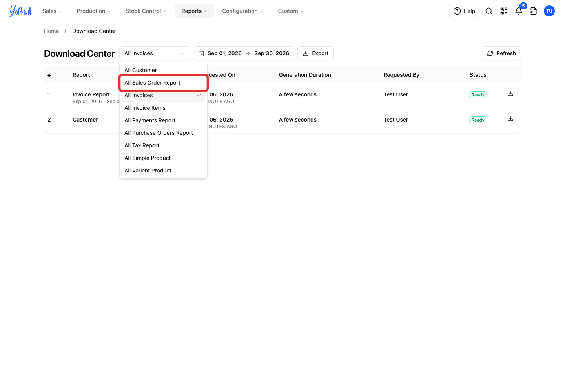565x392 pixels.
Task: Click the Sep 30, 2026 end date
Action: tap(272, 53)
